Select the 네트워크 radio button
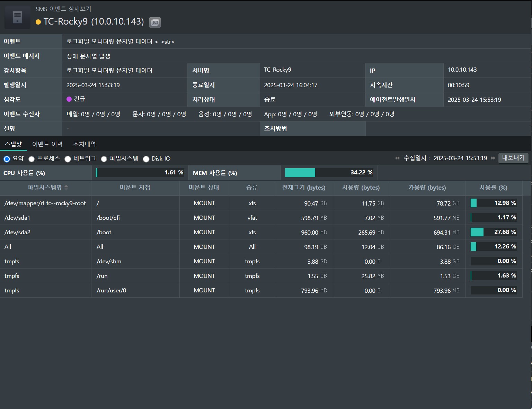This screenshot has width=532, height=409. (x=68, y=159)
